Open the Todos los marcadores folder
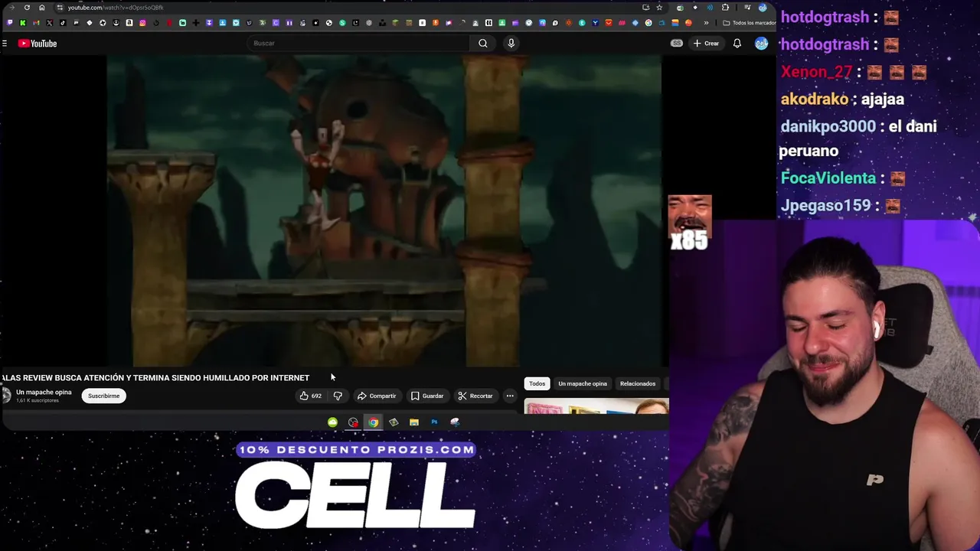The image size is (980, 551). coord(749,23)
